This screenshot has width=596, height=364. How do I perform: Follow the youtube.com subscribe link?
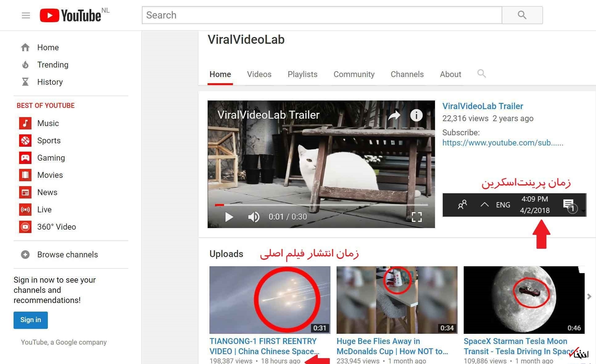503,143
